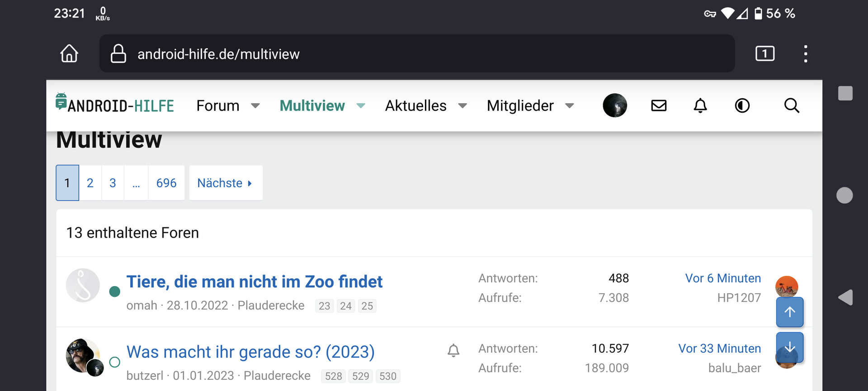868x391 pixels.
Task: Open the browser three-dot menu
Action: [x=805, y=53]
